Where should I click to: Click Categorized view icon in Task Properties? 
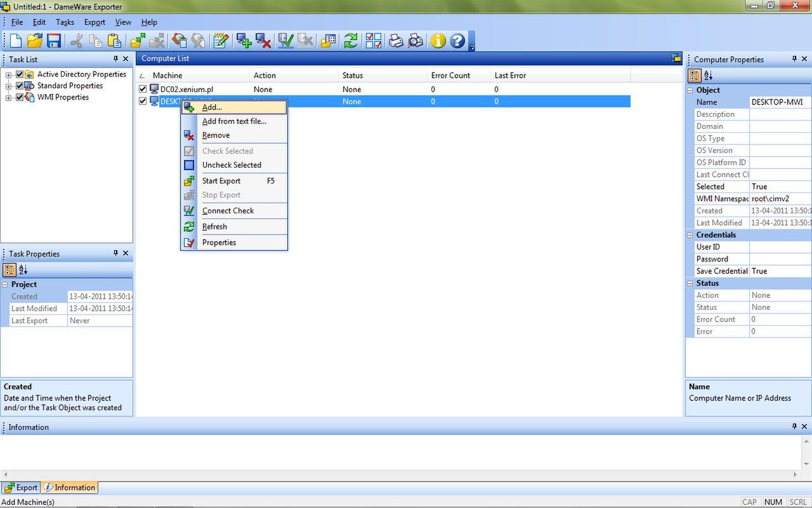10,270
